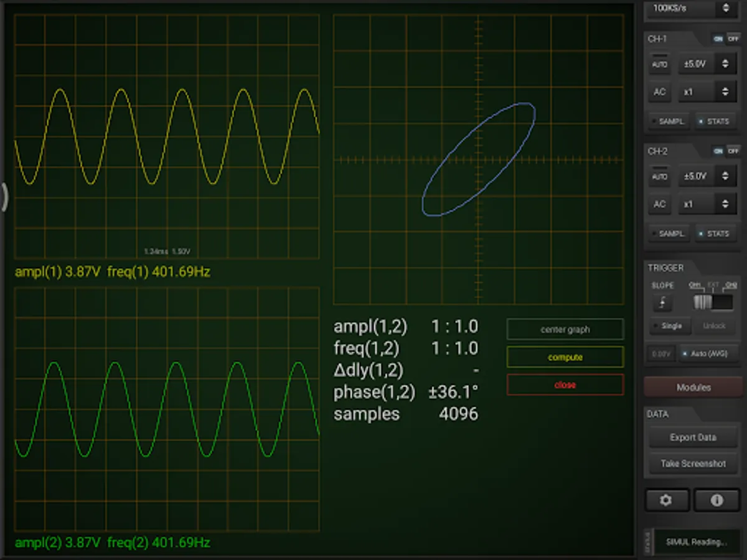Viewport: 747px width, 560px height.
Task: Click the 'ampl(1) 3.87V' readout
Action: pos(58,272)
